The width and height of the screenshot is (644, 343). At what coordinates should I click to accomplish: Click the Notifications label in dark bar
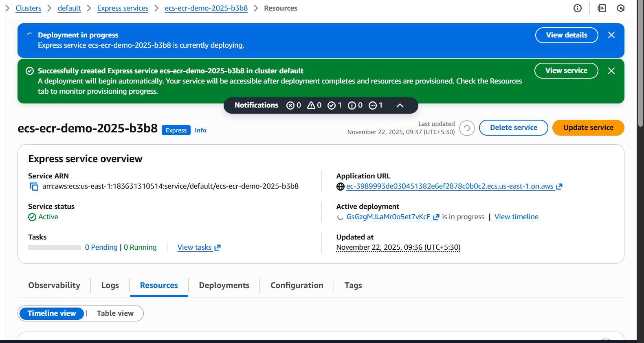256,105
